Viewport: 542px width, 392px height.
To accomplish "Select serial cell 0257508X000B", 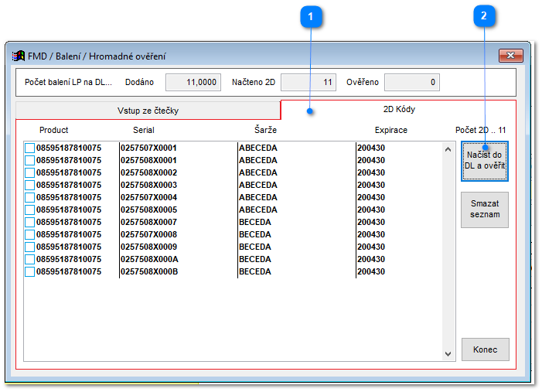I will (149, 271).
